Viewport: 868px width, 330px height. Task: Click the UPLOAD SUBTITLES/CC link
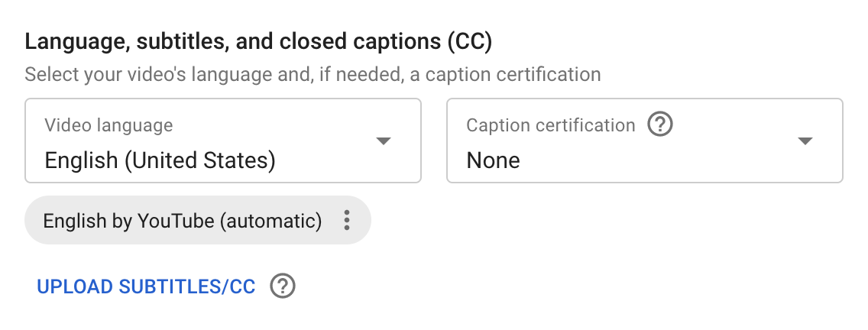[146, 286]
